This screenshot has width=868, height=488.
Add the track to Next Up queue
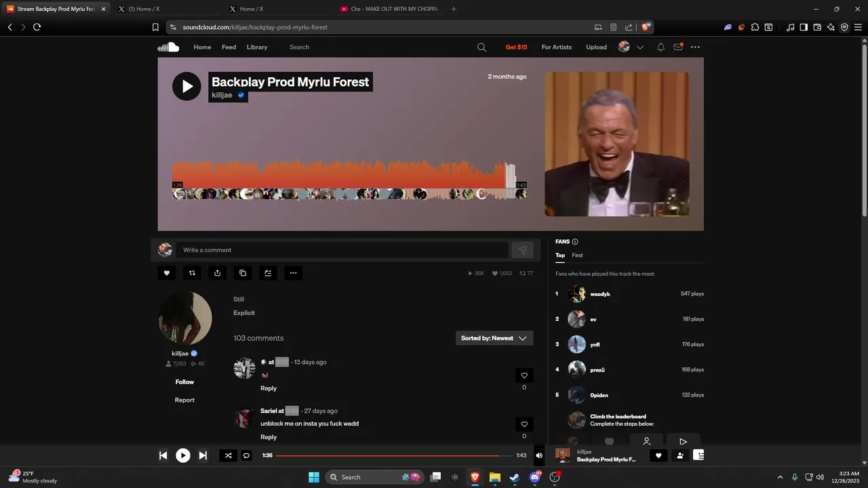268,273
